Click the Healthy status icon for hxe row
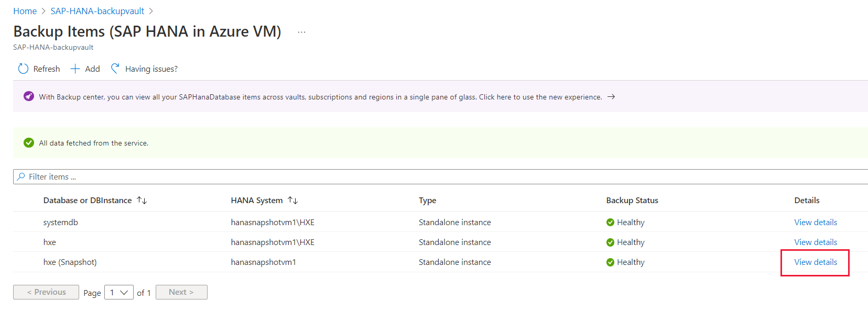The image size is (868, 311). pyautogui.click(x=610, y=242)
